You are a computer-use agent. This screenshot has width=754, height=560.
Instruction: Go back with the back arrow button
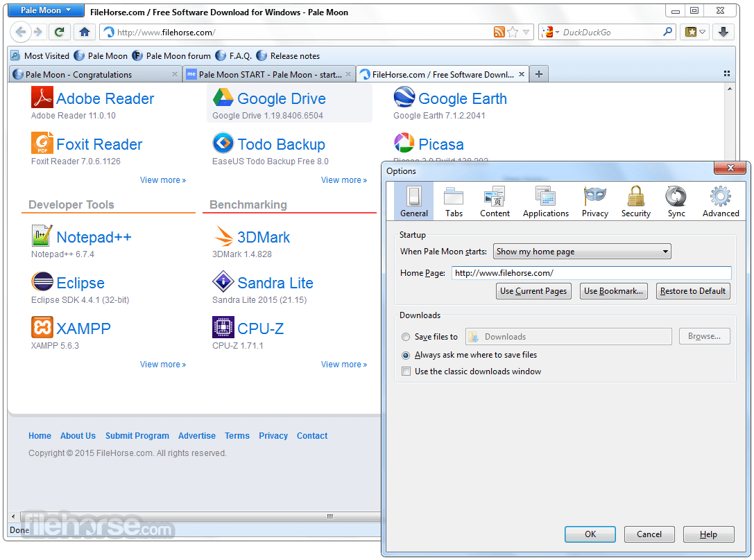pyautogui.click(x=20, y=32)
